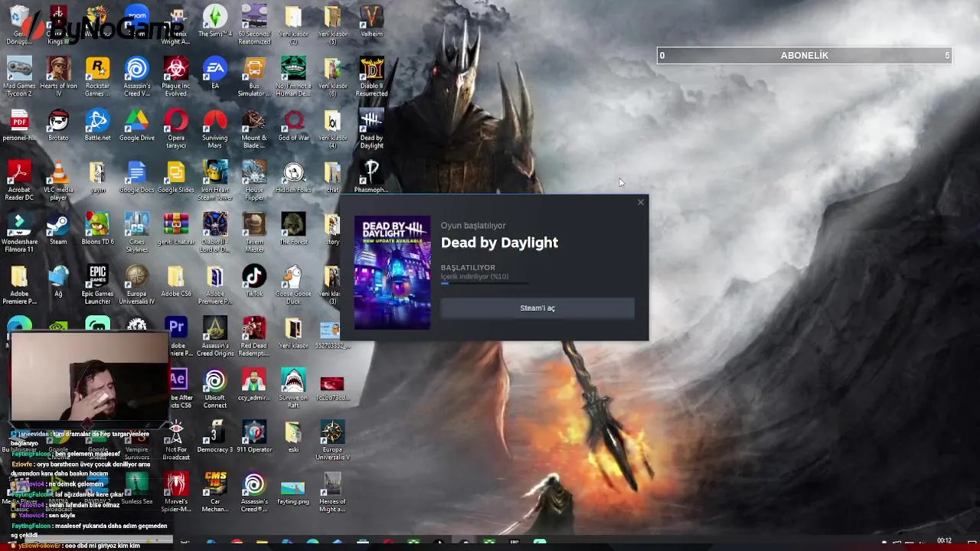980x551 pixels.
Task: Select the Mad Games Tycoon 2 icon
Action: [19, 77]
